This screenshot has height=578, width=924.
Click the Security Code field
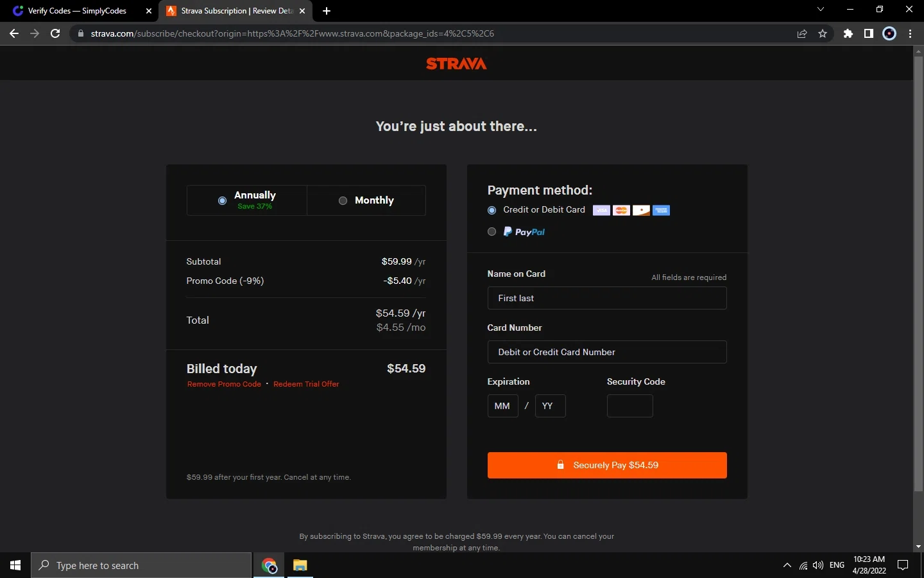pyautogui.click(x=630, y=406)
